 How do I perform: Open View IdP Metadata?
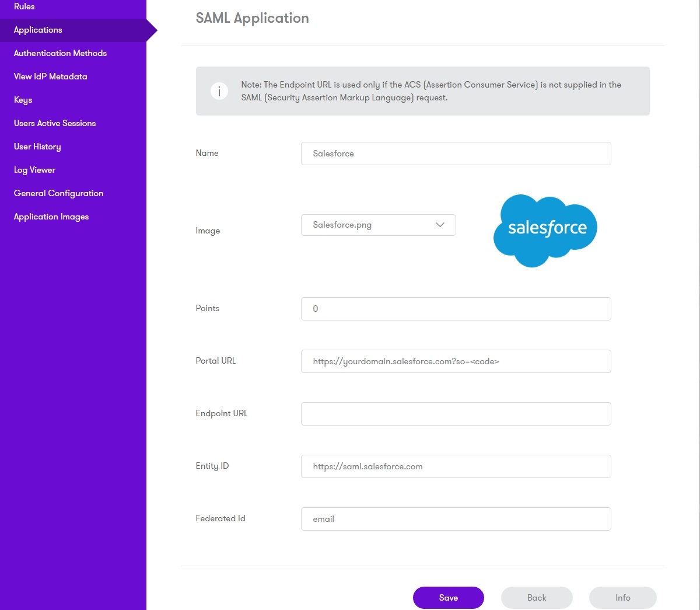coord(51,76)
